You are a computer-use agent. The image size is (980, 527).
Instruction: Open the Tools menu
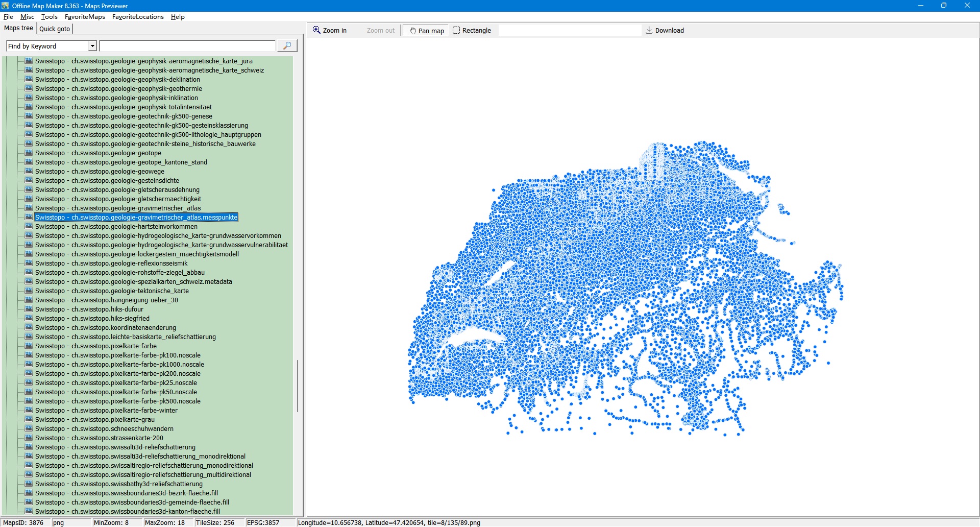pos(50,17)
